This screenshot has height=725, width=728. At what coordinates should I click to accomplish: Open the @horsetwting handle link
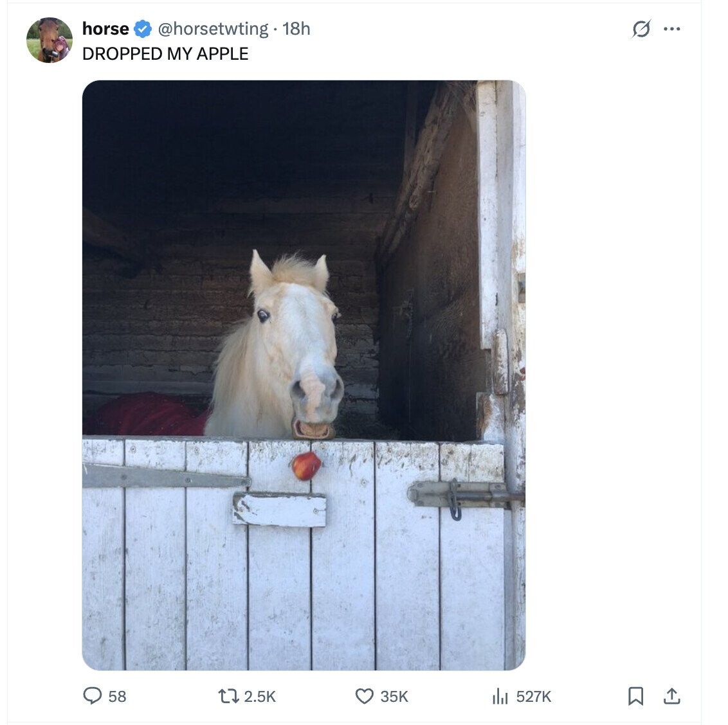point(213,29)
